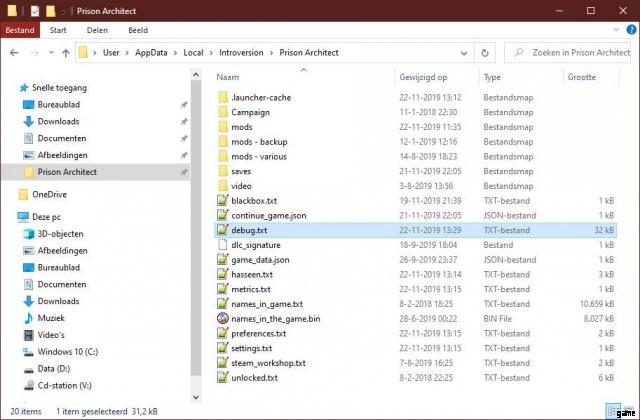Select names_in_the_game.bin file icon
The height and width of the screenshot is (420, 640).
tap(223, 318)
